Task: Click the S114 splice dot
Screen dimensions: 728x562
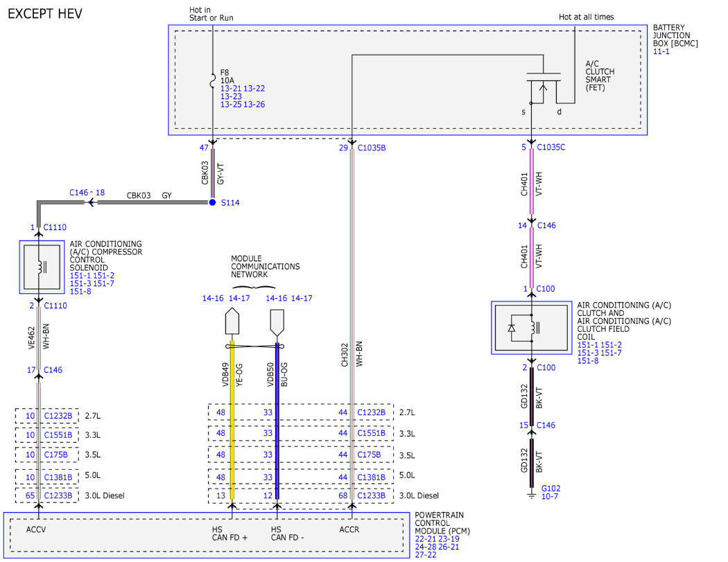Action: pos(212,202)
